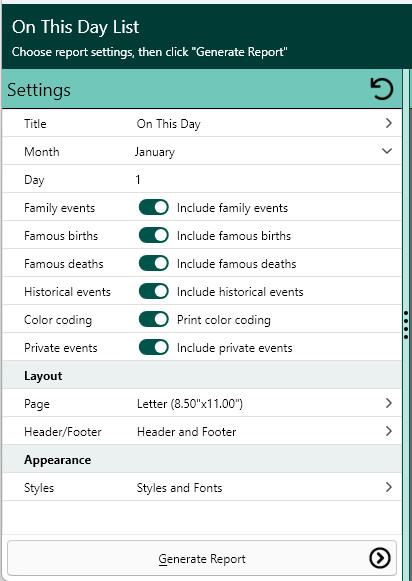Viewport: 412px width, 581px height.
Task: Click the Day row label
Action: pos(34,180)
